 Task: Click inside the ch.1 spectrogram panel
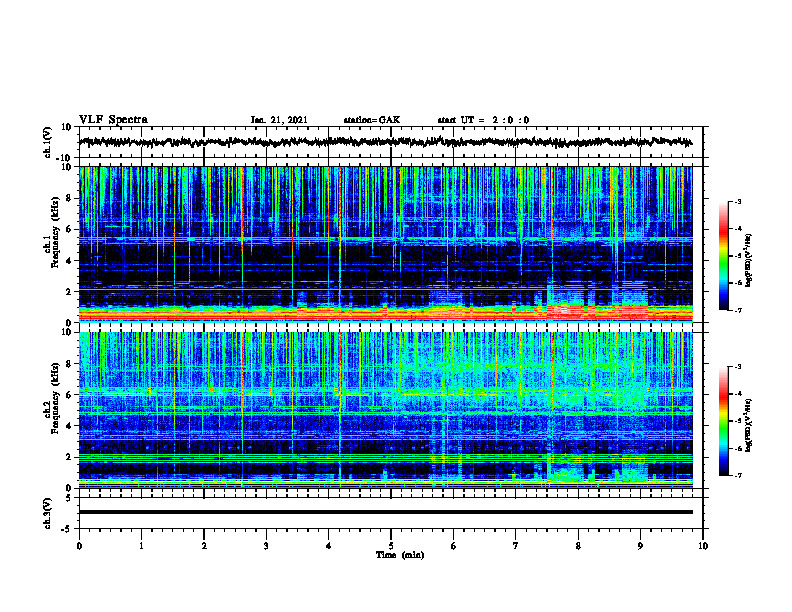click(385, 244)
